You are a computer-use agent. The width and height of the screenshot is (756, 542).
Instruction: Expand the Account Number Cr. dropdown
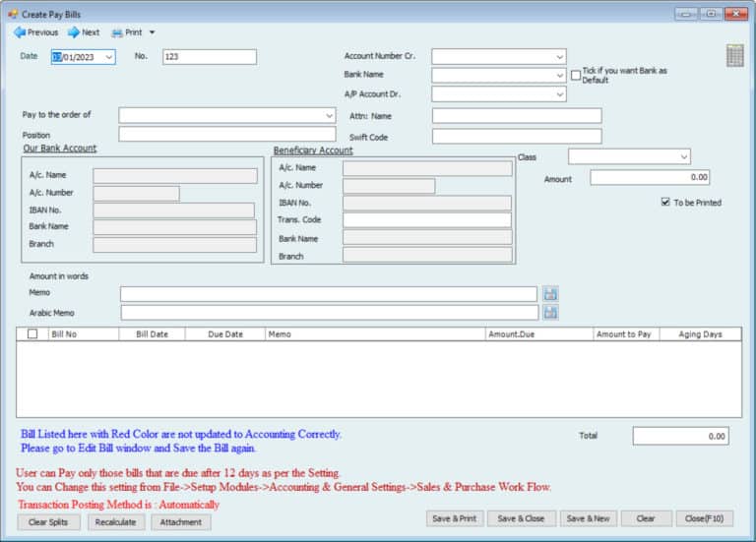559,57
